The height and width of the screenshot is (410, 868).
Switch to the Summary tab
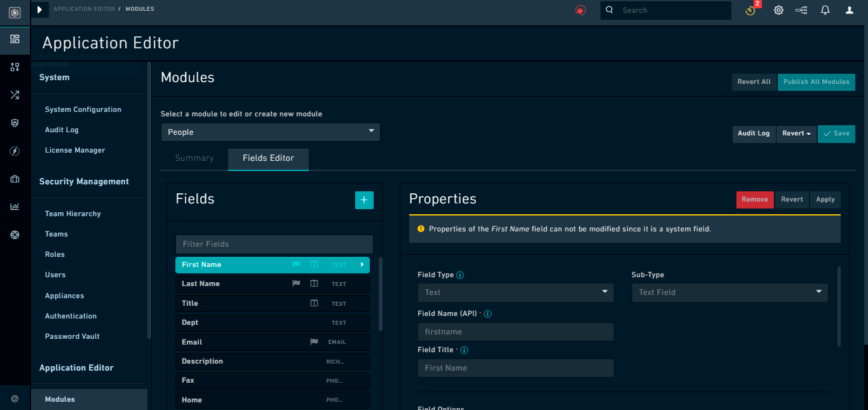194,158
